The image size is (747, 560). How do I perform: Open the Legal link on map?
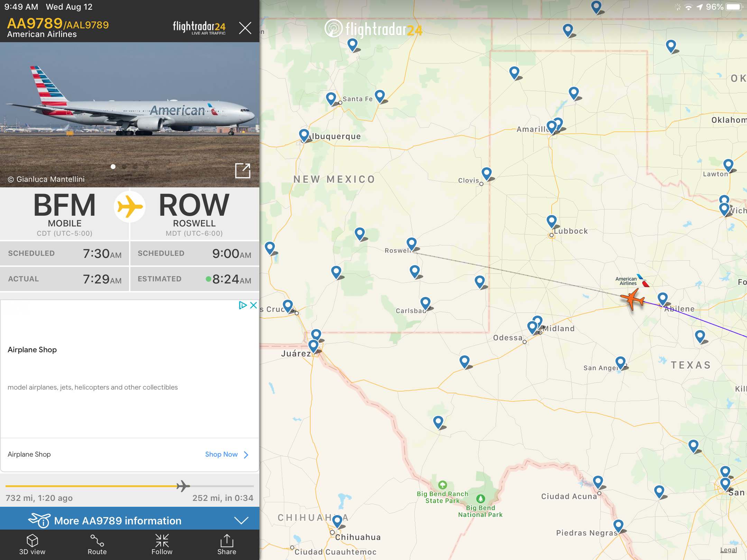pyautogui.click(x=728, y=550)
